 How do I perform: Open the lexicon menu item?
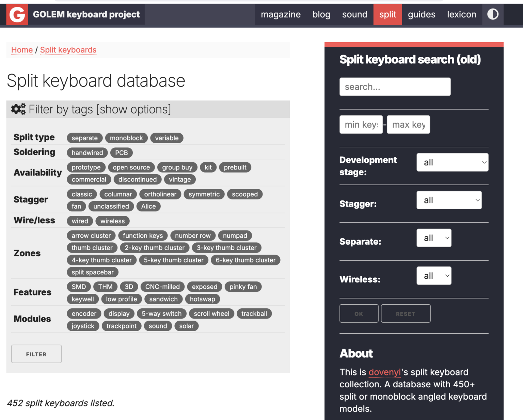(461, 15)
